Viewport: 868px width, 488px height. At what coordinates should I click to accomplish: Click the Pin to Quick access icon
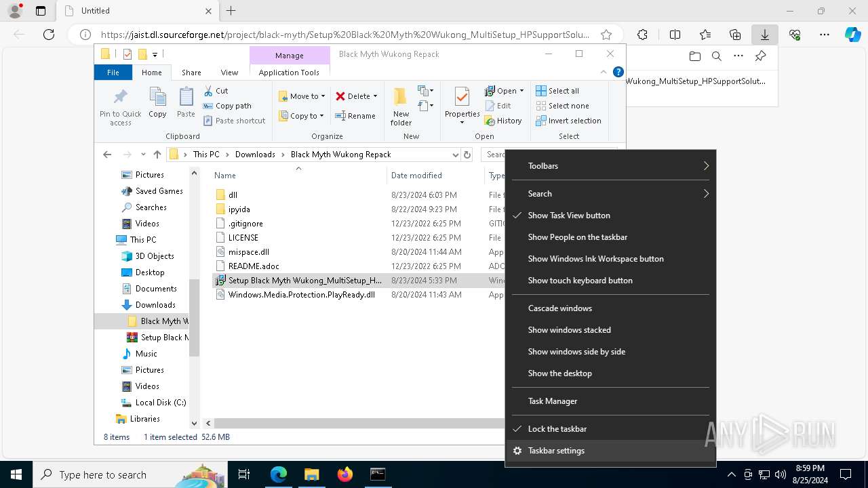coord(121,97)
